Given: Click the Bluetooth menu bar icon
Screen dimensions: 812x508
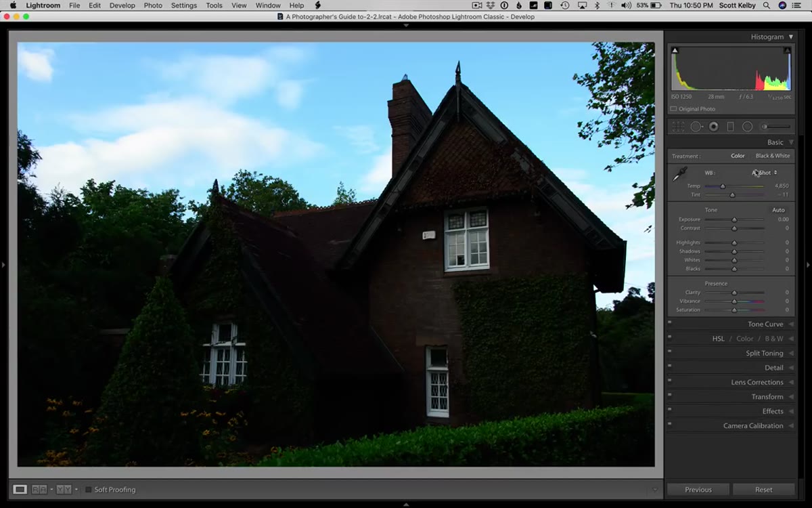Looking at the screenshot, I should 597,5.
